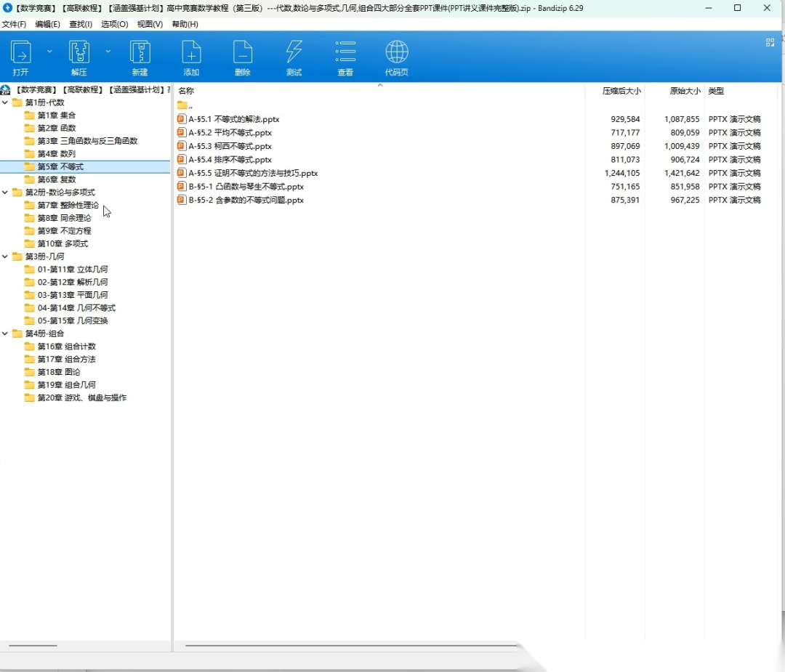This screenshot has height=672, width=785.
Task: Click the Code page (代码页) globe icon
Action: tap(396, 52)
